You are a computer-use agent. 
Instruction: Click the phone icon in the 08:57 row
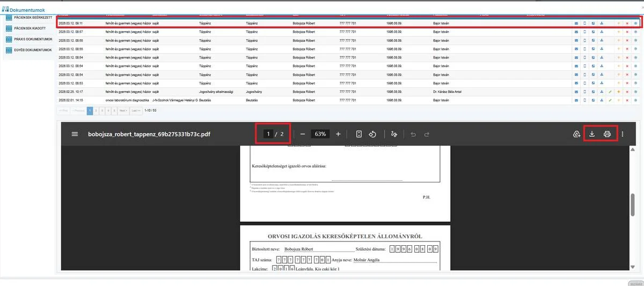coord(585,32)
